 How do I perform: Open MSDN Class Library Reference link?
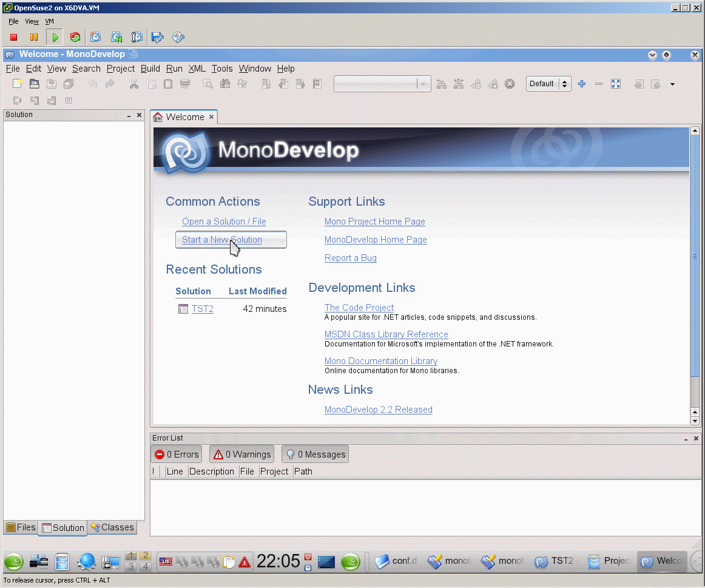click(386, 334)
